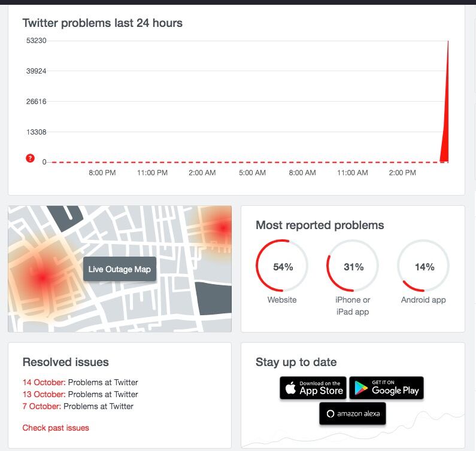Click the 8:00 PM chart time label
Image resolution: width=476 pixels, height=451 pixels.
coord(102,173)
